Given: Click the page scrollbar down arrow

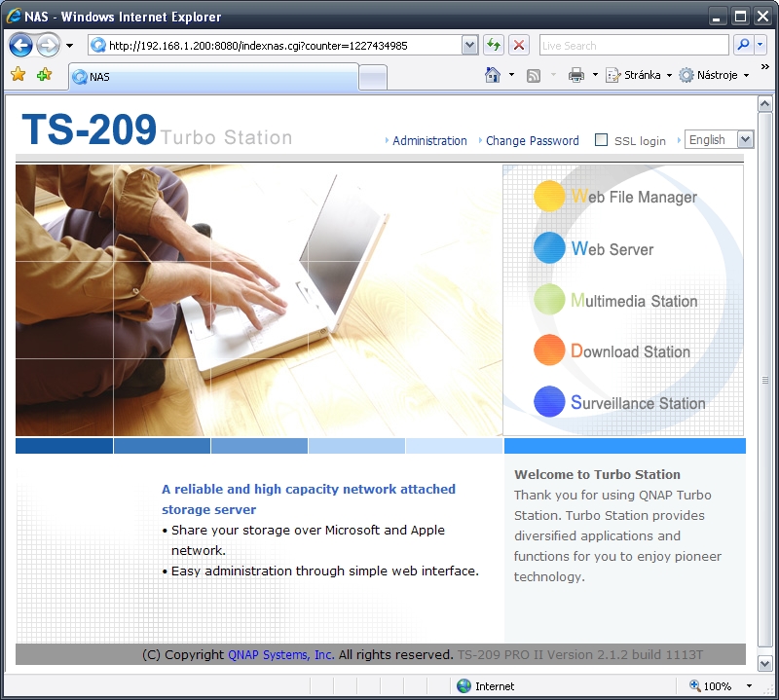Looking at the screenshot, I should [764, 663].
